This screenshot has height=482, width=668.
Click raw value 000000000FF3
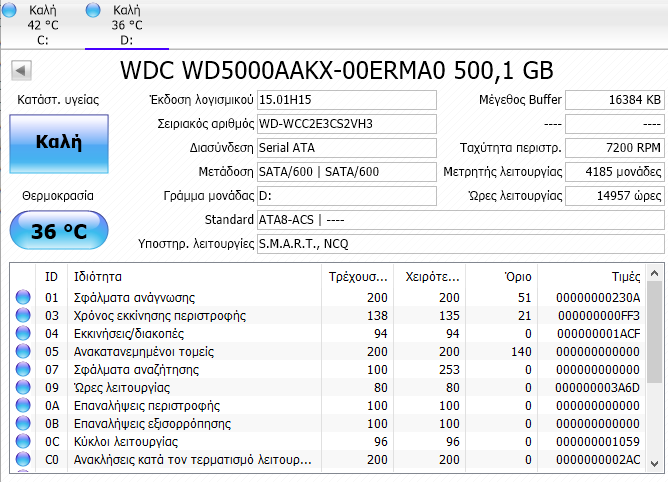coord(599,315)
